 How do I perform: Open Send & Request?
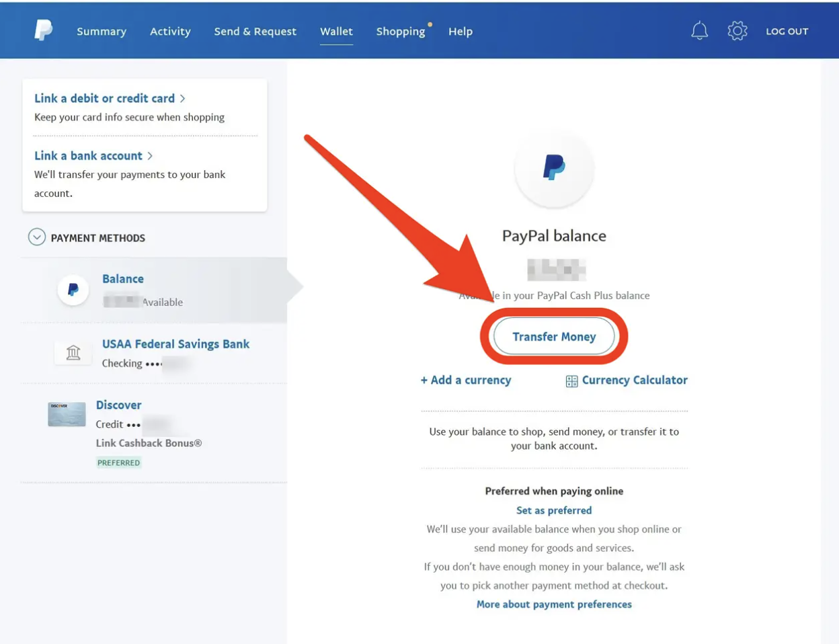click(255, 32)
